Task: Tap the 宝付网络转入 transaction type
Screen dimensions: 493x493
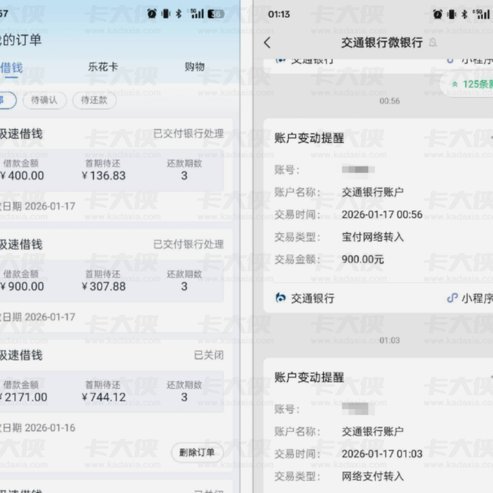Action: [373, 237]
